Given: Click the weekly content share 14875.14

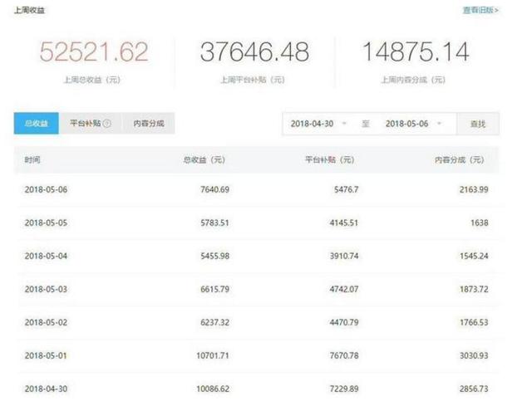Looking at the screenshot, I should point(416,51).
